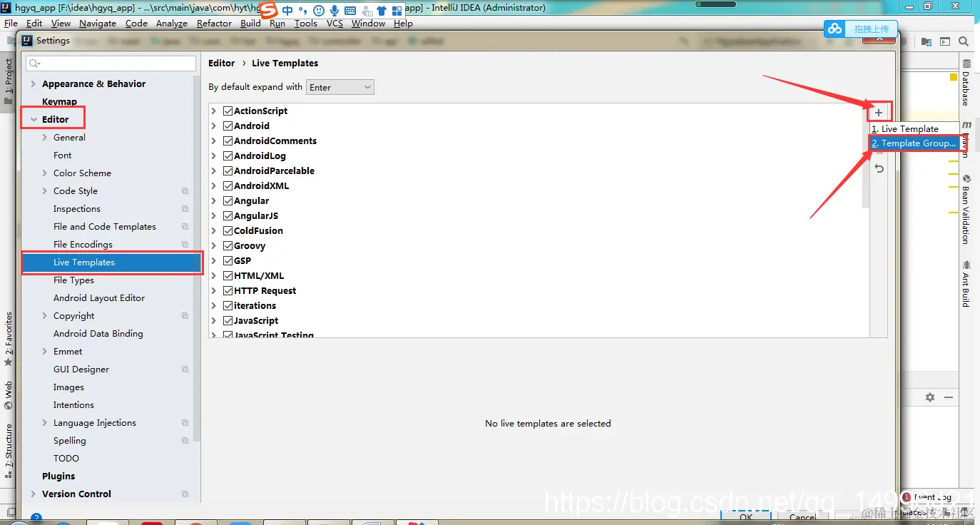Image resolution: width=980 pixels, height=525 pixels.
Task: Uncheck the AndroidLog checkbox
Action: point(228,156)
